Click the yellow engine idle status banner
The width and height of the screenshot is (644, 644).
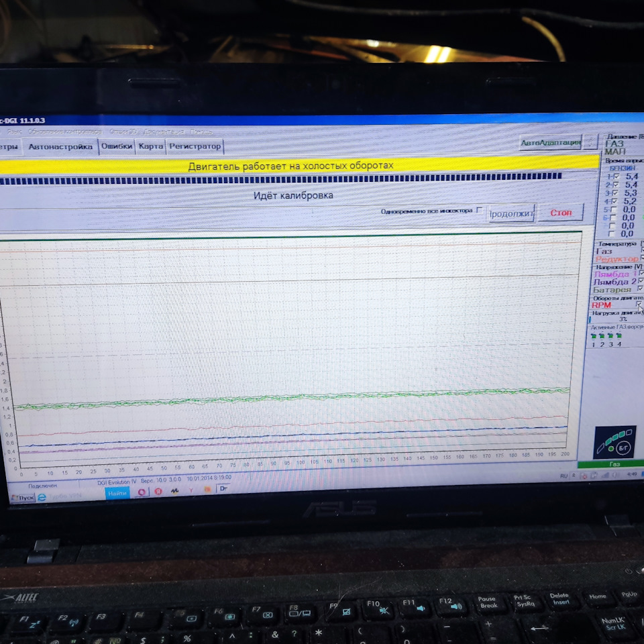pos(299,166)
